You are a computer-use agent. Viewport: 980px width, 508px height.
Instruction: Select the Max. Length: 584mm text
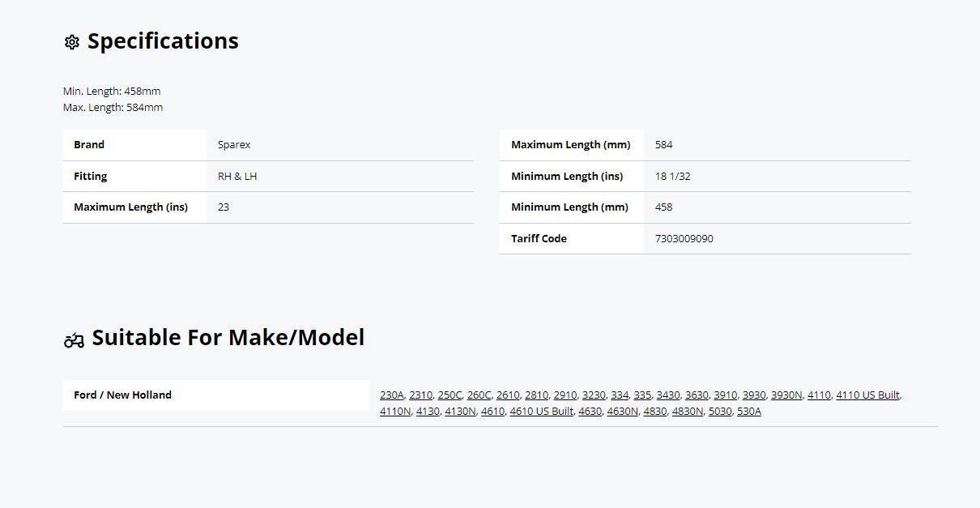[x=113, y=107]
